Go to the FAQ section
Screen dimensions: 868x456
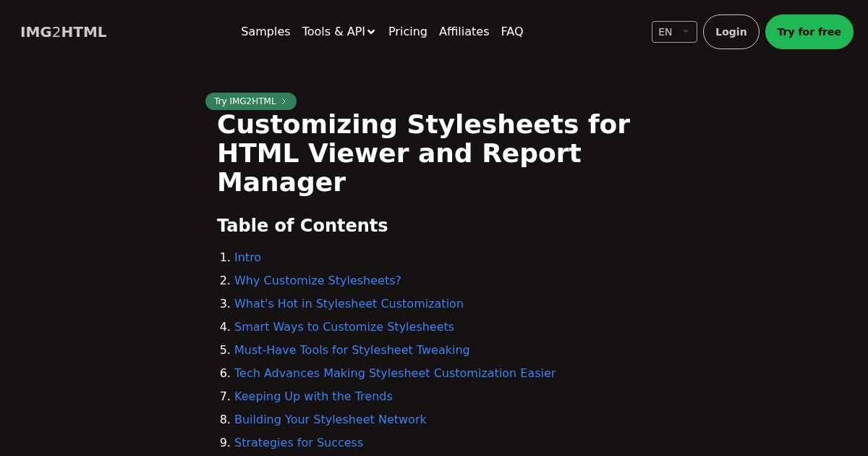(511, 31)
